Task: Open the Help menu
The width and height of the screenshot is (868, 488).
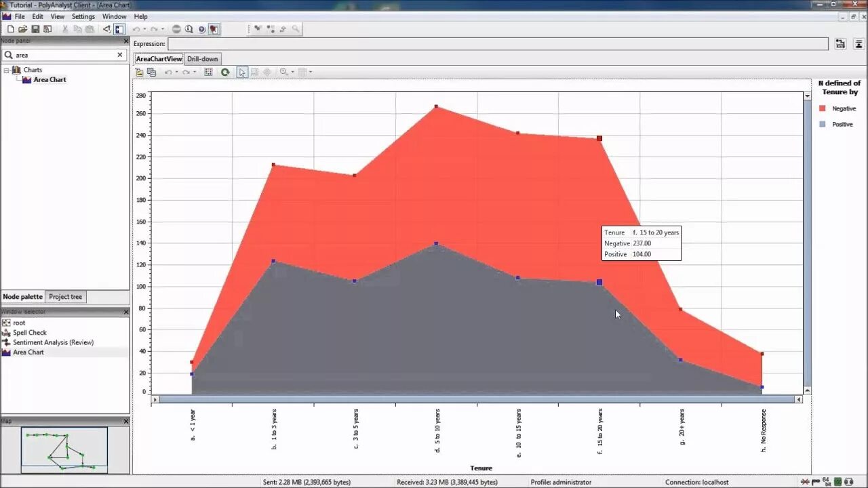Action: click(140, 16)
